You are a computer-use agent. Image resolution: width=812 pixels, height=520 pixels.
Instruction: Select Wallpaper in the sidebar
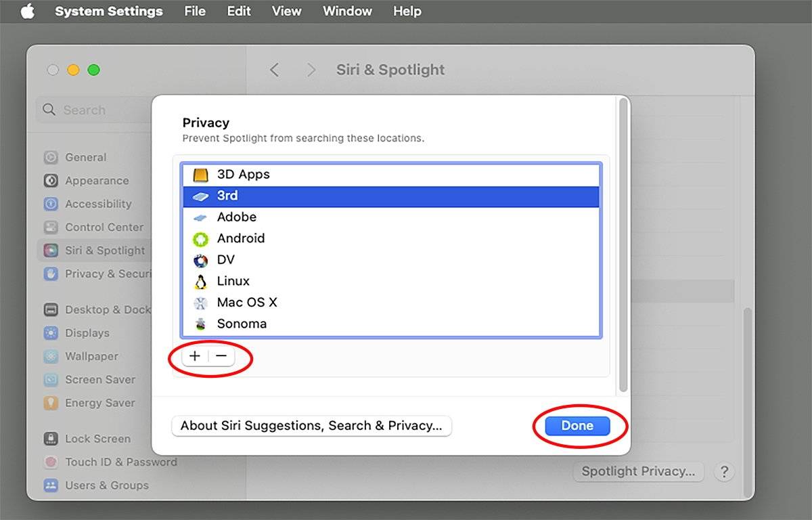tap(91, 356)
